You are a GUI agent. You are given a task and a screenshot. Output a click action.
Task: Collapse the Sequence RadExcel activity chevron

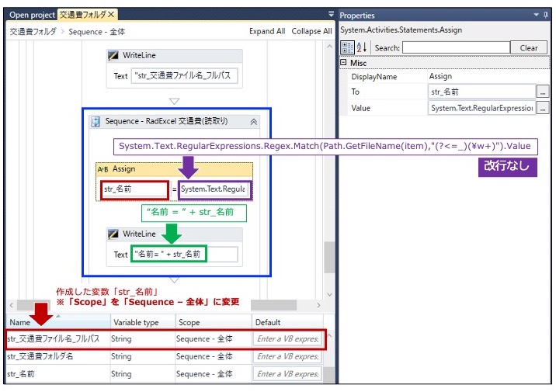253,122
